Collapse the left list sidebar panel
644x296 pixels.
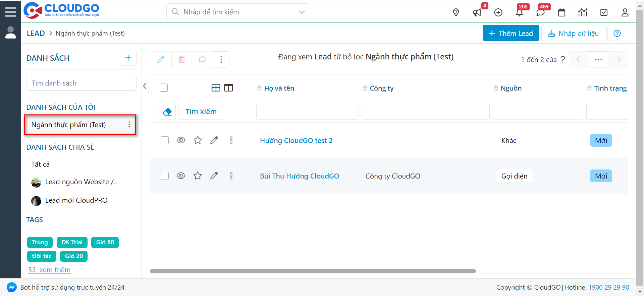[x=145, y=86]
